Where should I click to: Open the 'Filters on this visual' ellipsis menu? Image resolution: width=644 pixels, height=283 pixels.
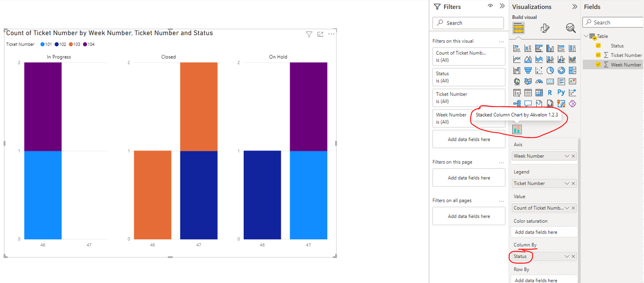(501, 41)
